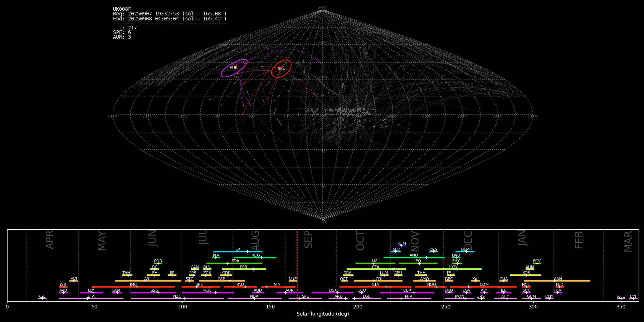Click the AND shower label
Image resolution: width=644 pixels, height=322 pixels.
[414, 255]
